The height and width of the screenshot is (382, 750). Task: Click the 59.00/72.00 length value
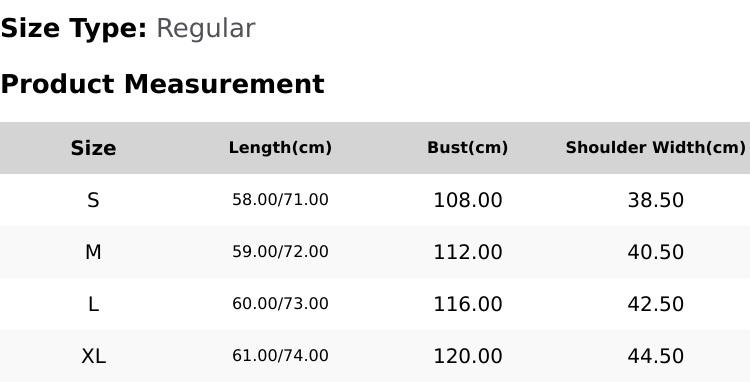tap(280, 252)
